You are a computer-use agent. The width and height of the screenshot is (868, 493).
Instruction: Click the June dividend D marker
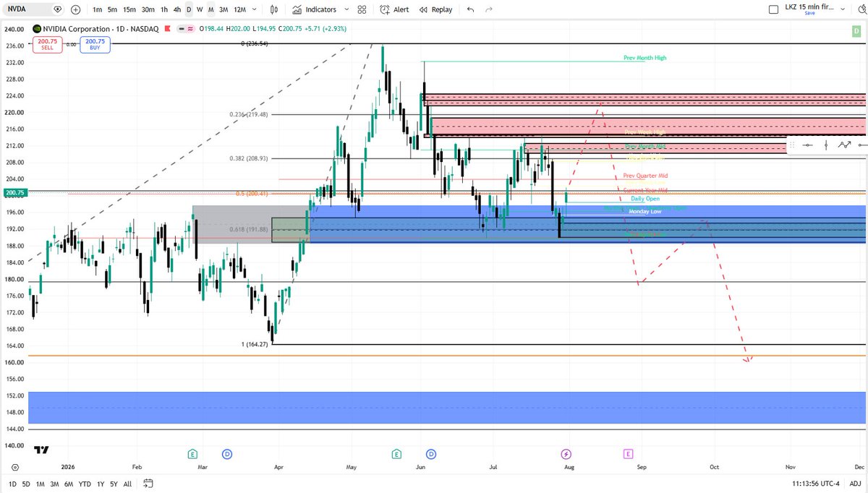(x=431, y=454)
